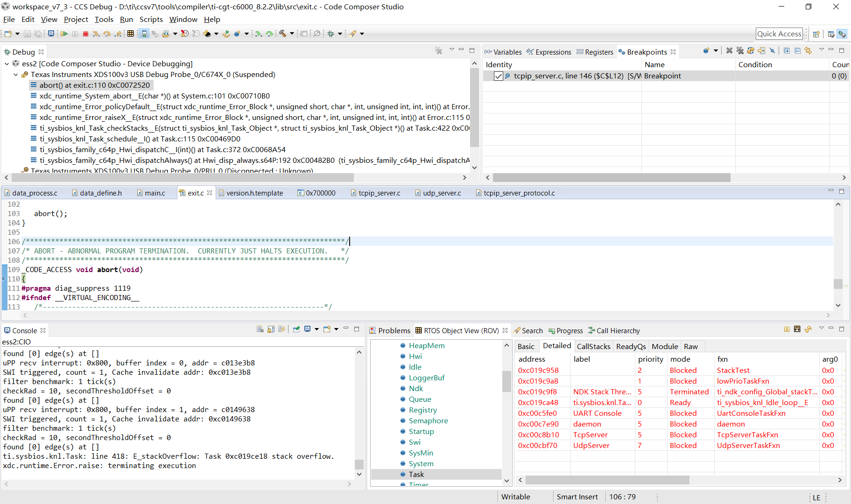Click the memory grid toolbar icon

click(131, 34)
